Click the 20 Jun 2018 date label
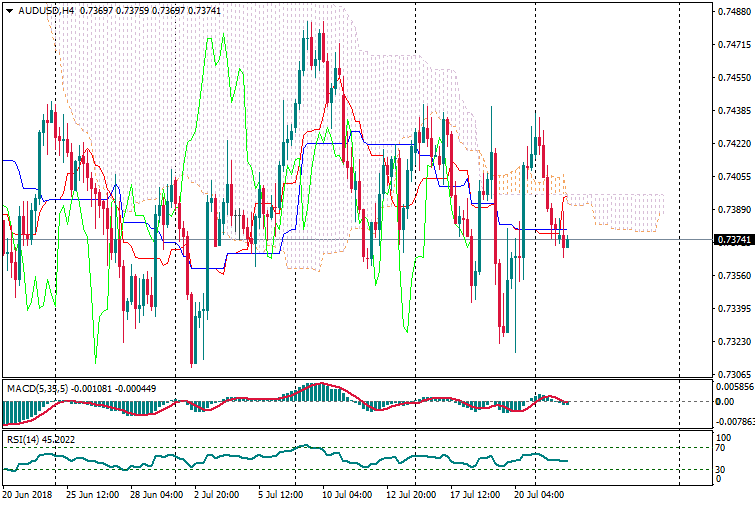Screen dimensions: 755x506 [x=29, y=494]
